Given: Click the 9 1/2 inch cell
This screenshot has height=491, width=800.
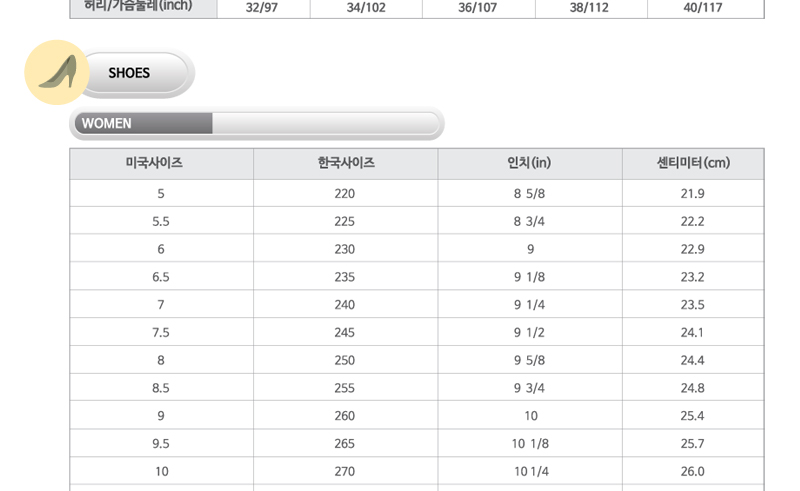Looking at the screenshot, I should 530,333.
